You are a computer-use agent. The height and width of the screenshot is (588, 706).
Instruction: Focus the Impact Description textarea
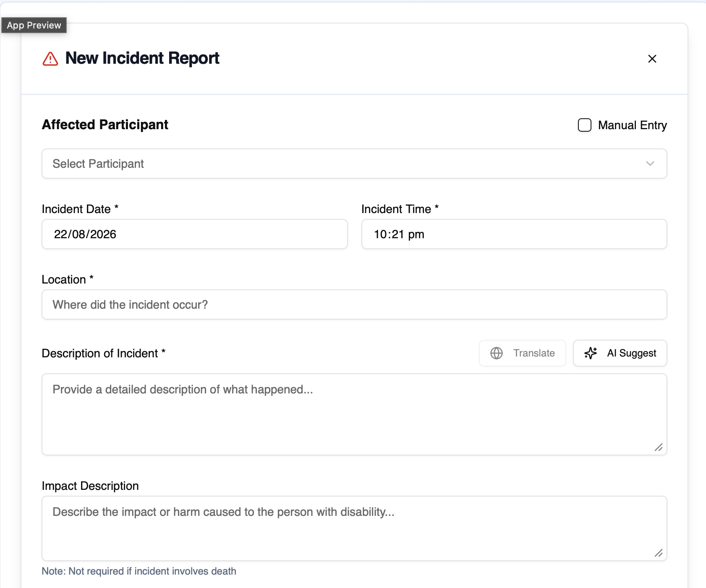tap(354, 528)
